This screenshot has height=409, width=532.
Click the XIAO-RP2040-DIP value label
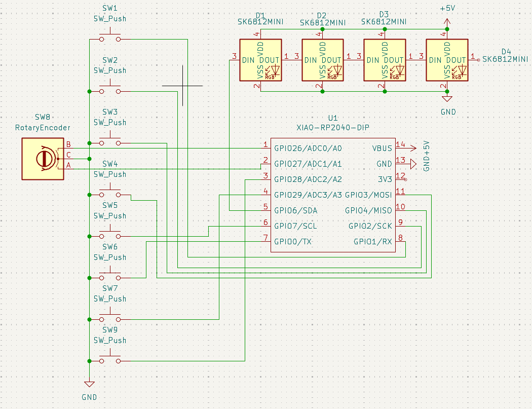point(333,128)
